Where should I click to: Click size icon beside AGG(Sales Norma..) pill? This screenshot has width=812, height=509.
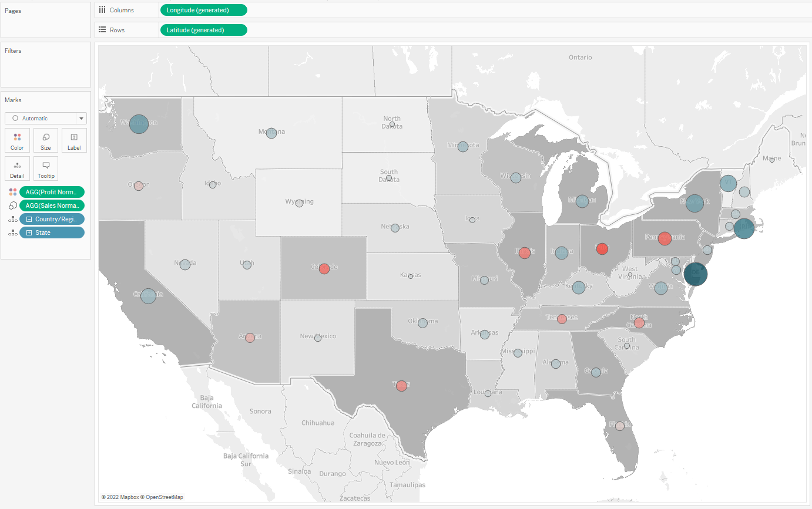click(12, 205)
